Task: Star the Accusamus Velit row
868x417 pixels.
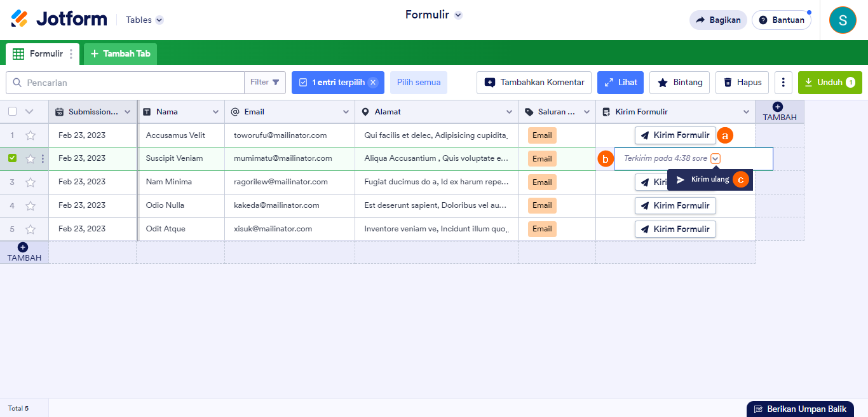Action: point(31,135)
